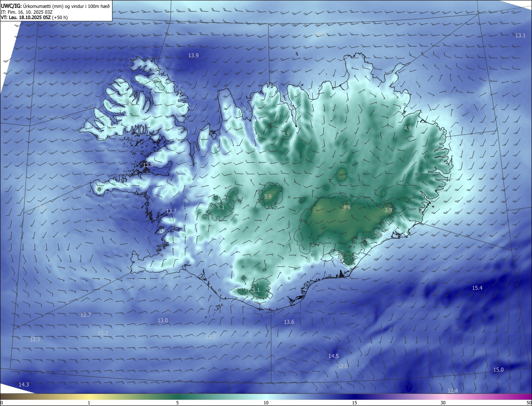Click the 15.4 value southeast of Iceland

(477, 288)
